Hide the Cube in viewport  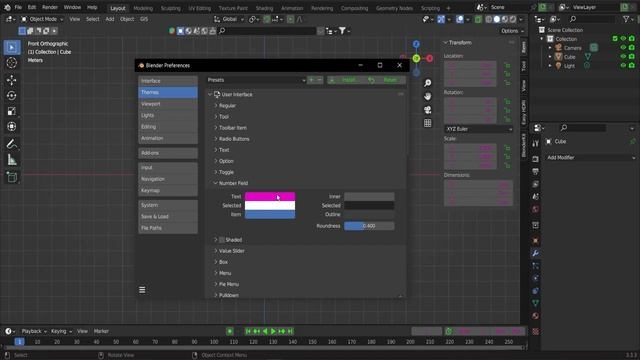click(623, 57)
